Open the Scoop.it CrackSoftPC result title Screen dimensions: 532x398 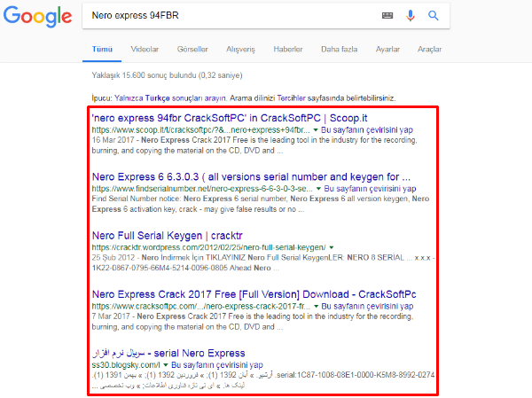[x=230, y=118]
